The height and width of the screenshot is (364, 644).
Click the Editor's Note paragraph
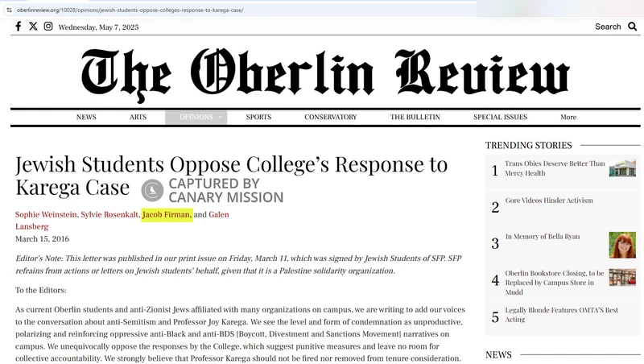(x=238, y=265)
